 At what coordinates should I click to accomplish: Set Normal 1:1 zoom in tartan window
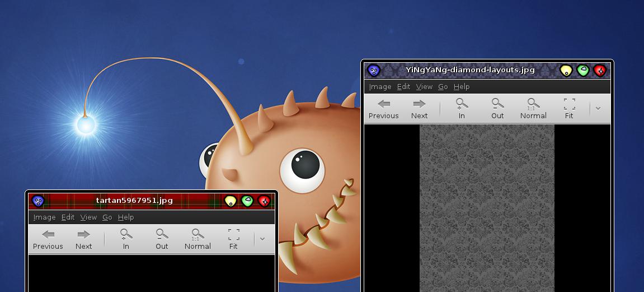198,239
